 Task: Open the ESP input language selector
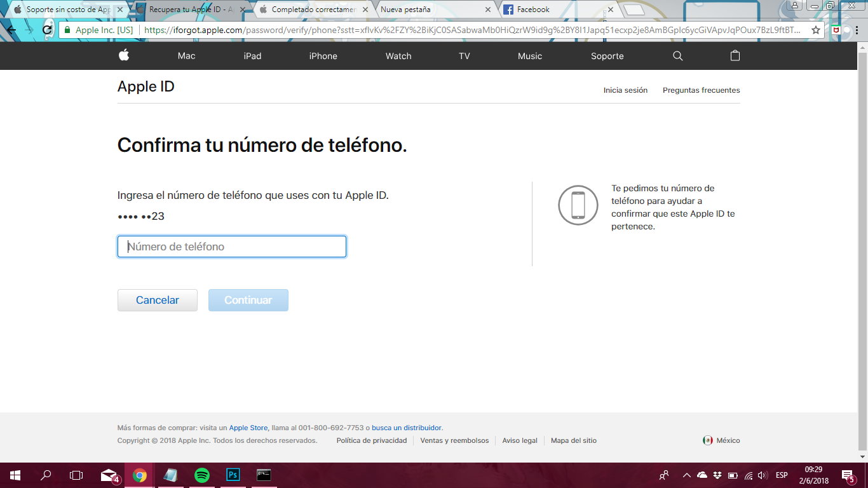click(782, 475)
